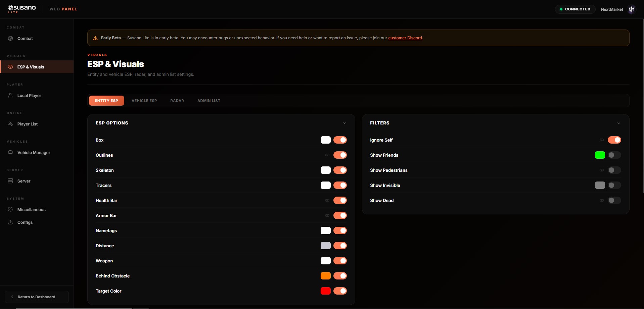644x309 pixels.
Task: Click the keybind icon next to Outlines
Action: click(x=327, y=155)
